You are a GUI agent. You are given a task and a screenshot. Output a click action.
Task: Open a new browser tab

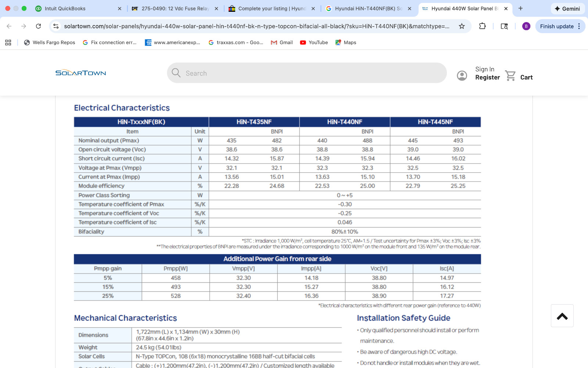click(520, 8)
